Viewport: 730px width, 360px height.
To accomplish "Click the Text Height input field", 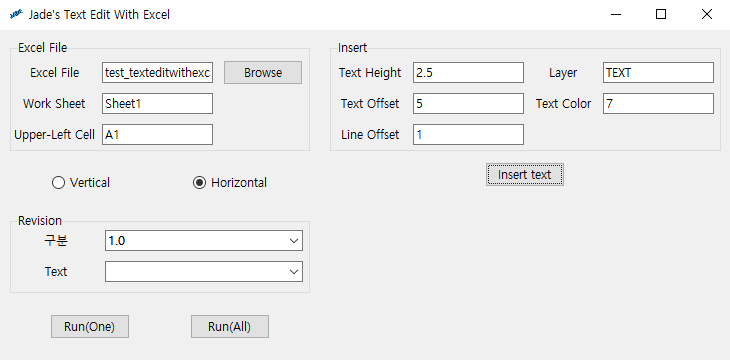I will [468, 73].
